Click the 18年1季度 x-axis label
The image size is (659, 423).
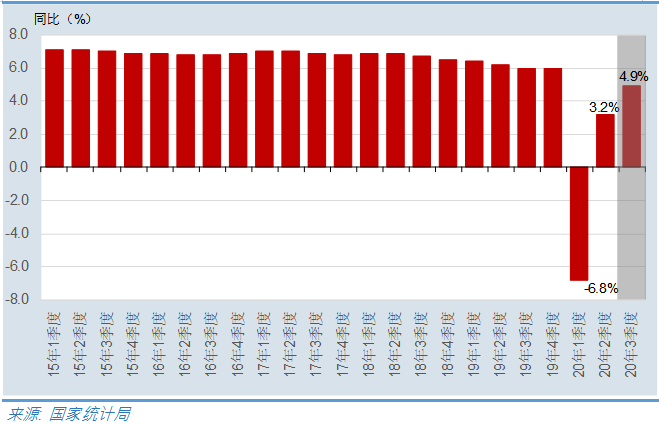(369, 344)
